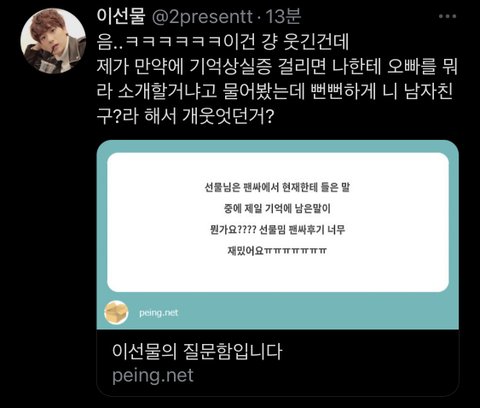Image resolution: width=480 pixels, height=408 pixels.
Task: Click tweet line 구?라 해서 개웃었던거?
Action: click(x=185, y=116)
